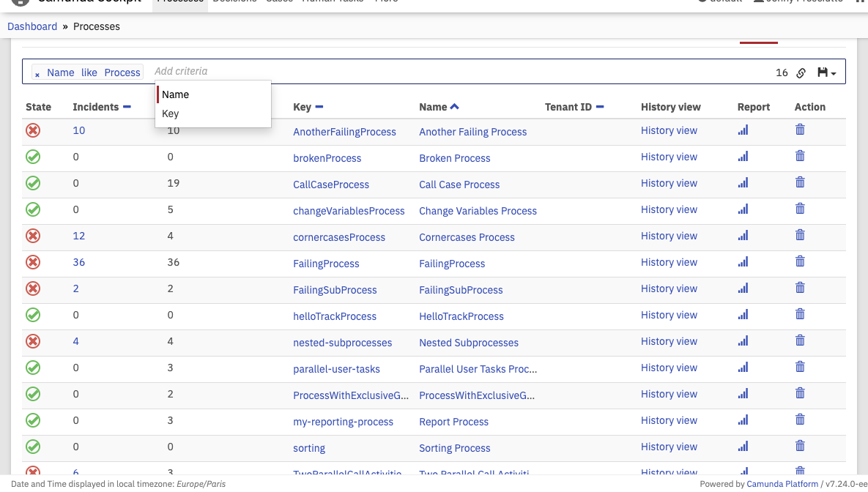
Task: Toggle sorting on the Key column
Action: pyautogui.click(x=319, y=107)
